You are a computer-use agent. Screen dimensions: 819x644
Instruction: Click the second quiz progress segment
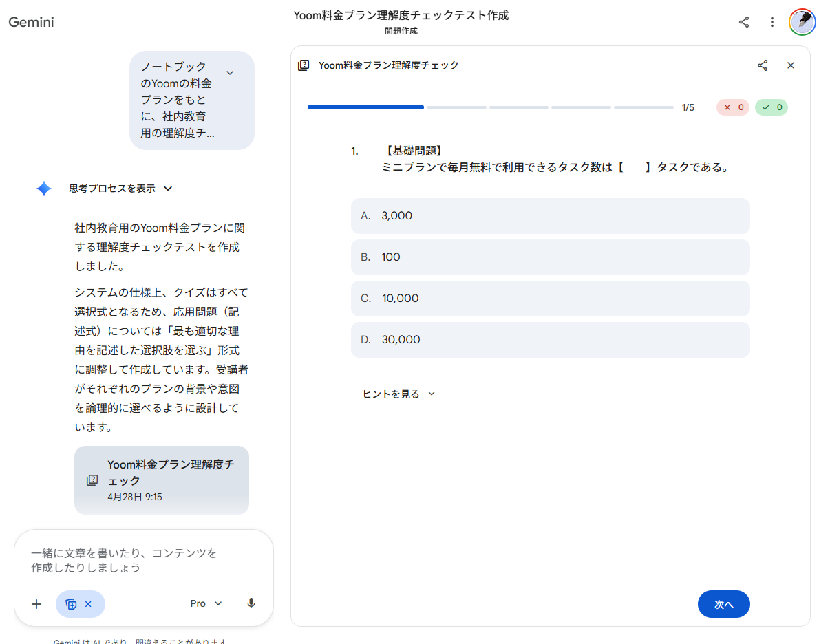[456, 107]
